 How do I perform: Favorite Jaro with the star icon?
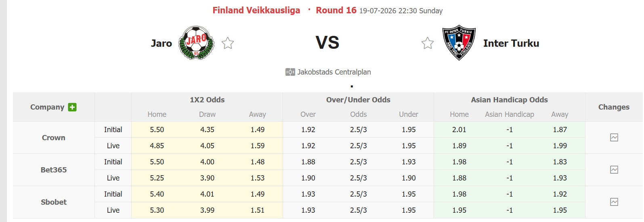228,43
